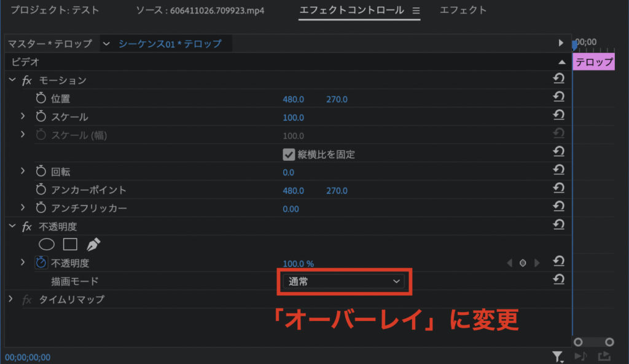Click the blue playhead marker

(574, 45)
